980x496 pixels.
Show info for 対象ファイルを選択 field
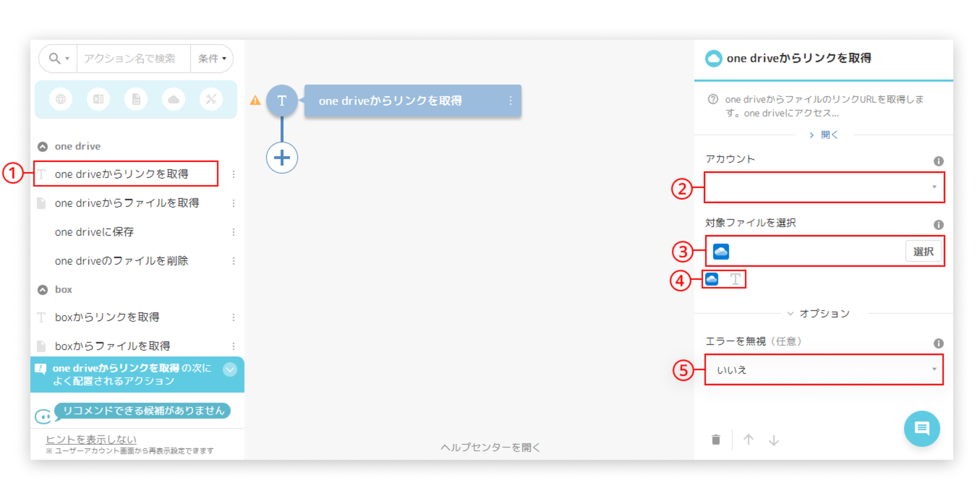tap(938, 225)
